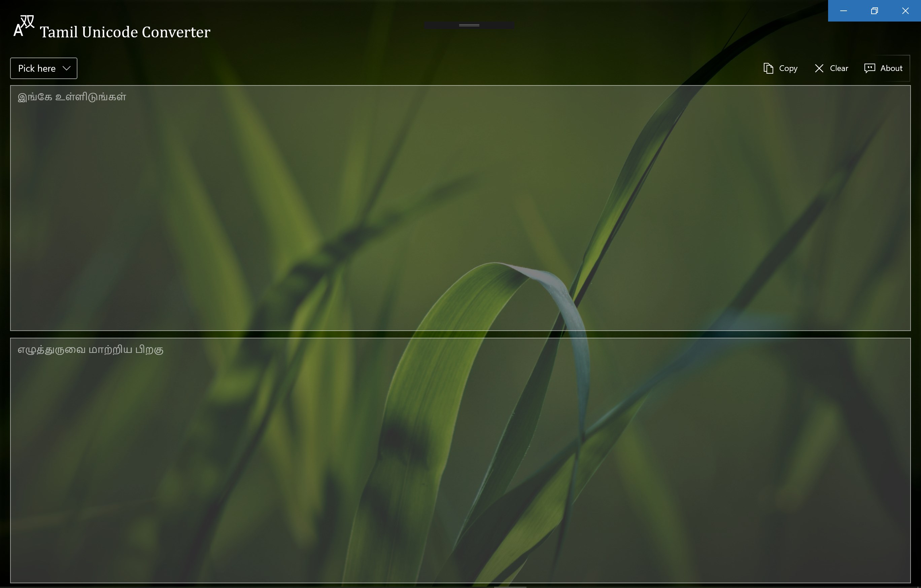The width and height of the screenshot is (921, 588).
Task: Minimize the Tamil Unicode Converter window
Action: pos(843,11)
